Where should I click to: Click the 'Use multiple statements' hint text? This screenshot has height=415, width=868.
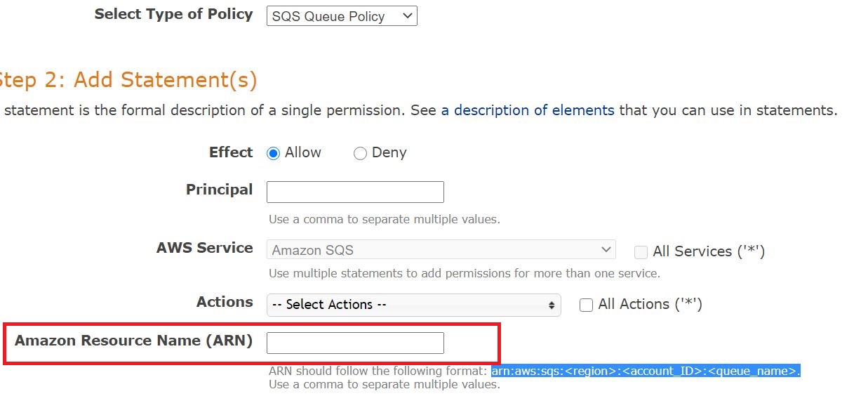tap(464, 272)
